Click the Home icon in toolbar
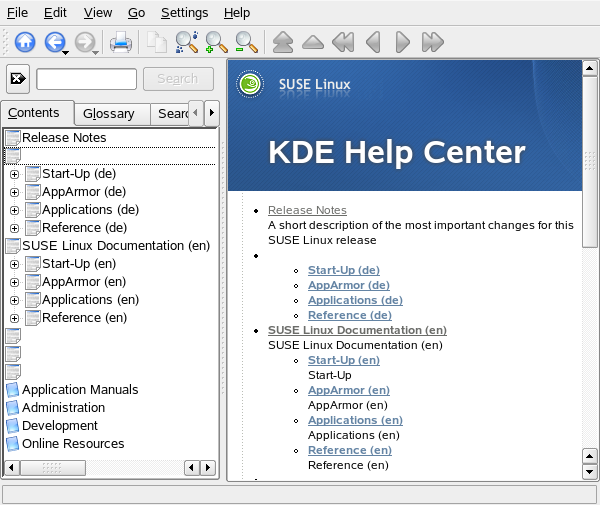 (25, 42)
